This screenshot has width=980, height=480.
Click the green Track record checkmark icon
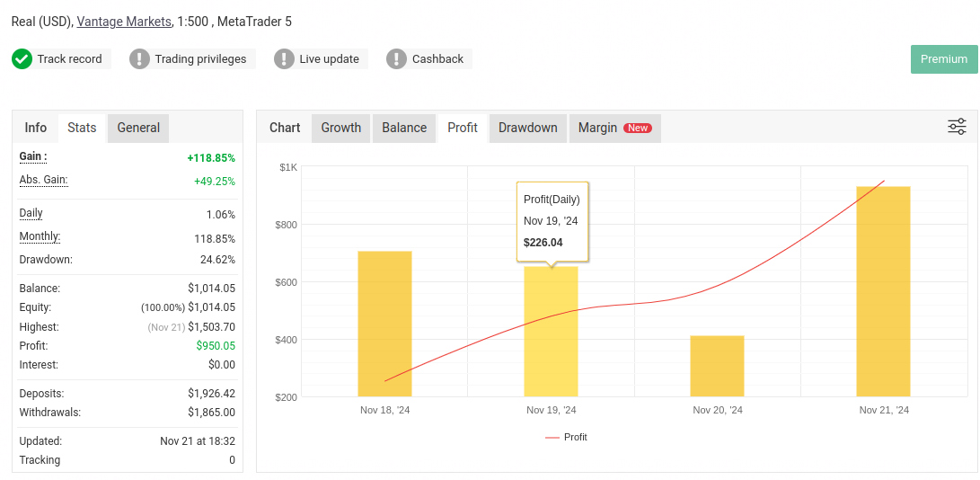[x=22, y=59]
